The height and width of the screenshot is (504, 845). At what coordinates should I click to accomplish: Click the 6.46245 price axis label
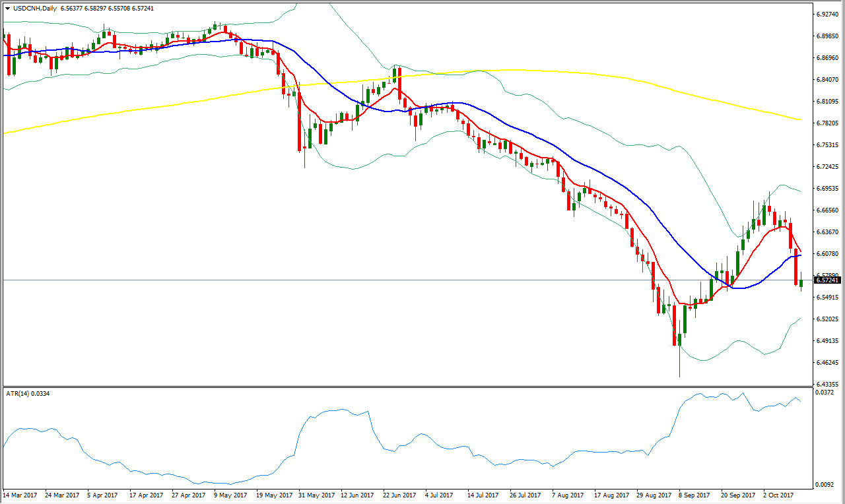point(828,362)
